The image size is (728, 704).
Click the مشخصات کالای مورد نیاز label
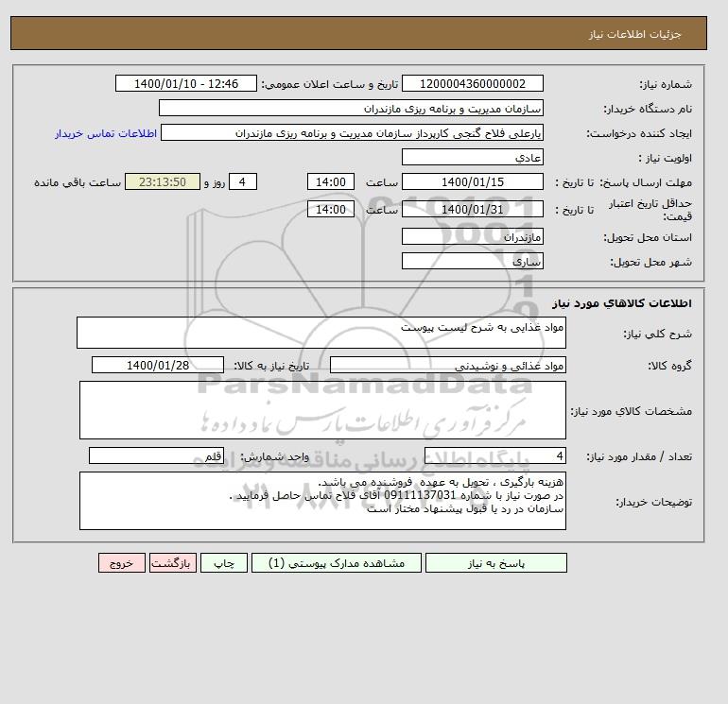coord(632,411)
